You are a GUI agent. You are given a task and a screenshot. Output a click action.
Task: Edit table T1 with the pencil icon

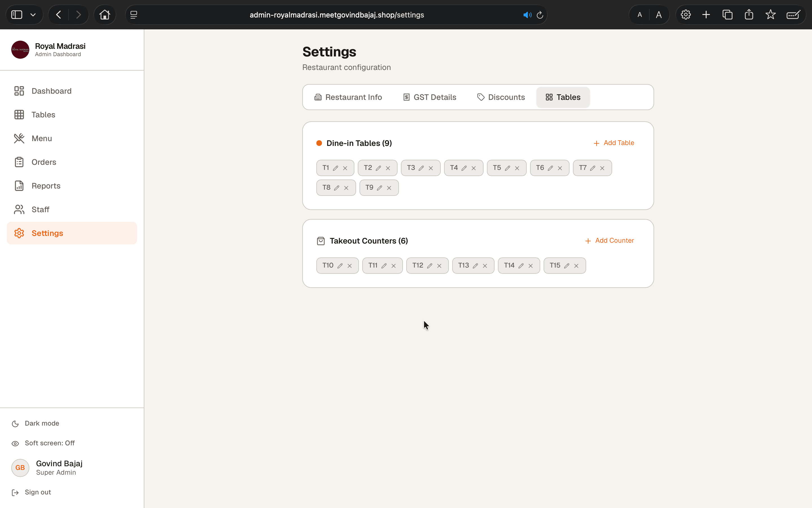[336, 168]
